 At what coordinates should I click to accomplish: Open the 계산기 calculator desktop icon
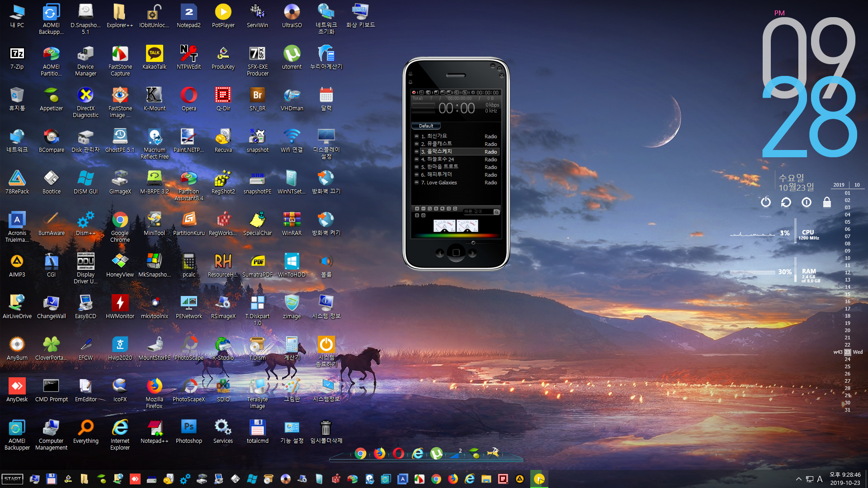pyautogui.click(x=292, y=349)
